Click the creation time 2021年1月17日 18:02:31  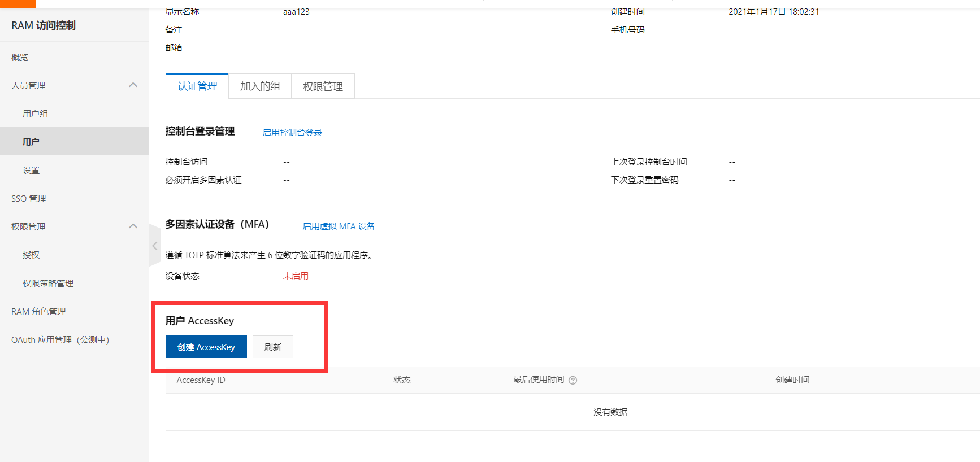tap(774, 11)
